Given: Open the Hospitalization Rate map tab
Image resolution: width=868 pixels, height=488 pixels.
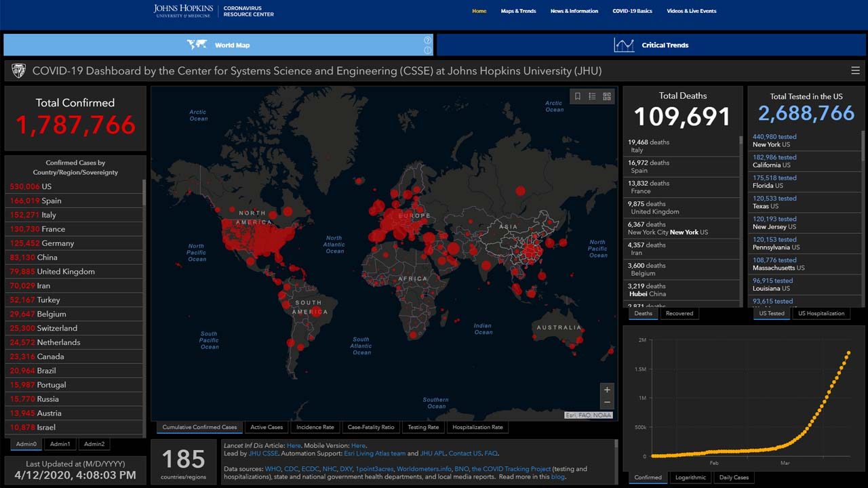Looking at the screenshot, I should coord(477,427).
